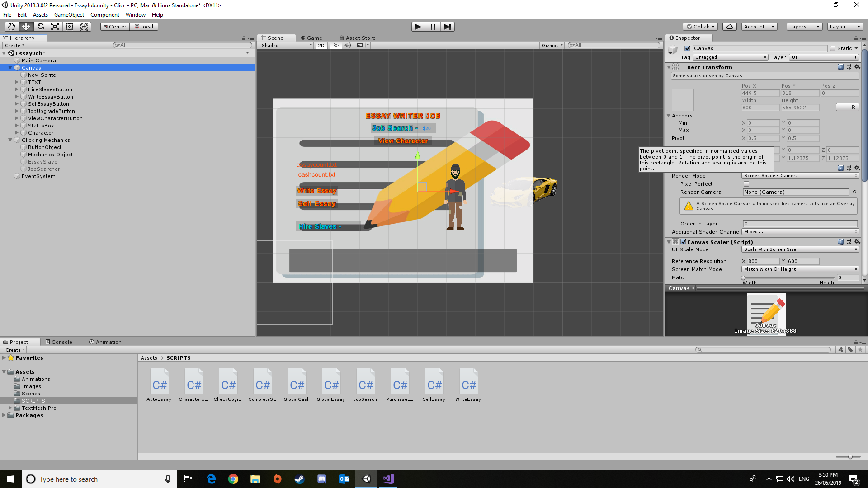Toggle Canvas object active checkbox

click(x=687, y=48)
